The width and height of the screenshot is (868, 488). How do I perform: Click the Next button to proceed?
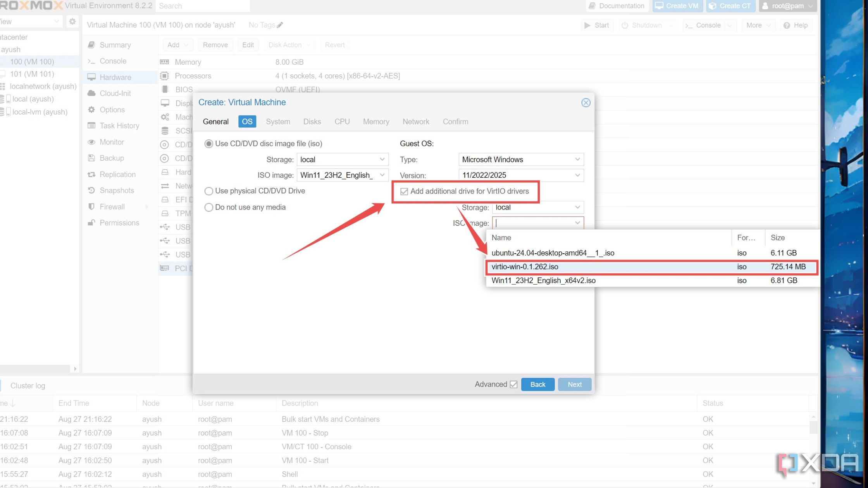(574, 384)
